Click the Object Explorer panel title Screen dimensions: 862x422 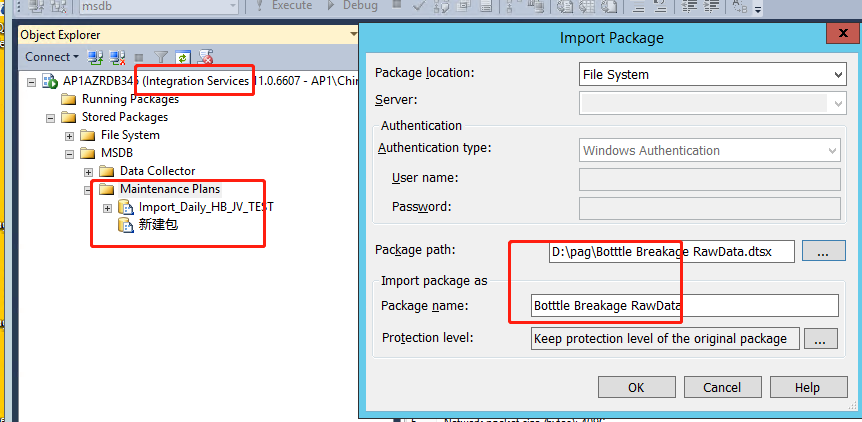tap(60, 35)
